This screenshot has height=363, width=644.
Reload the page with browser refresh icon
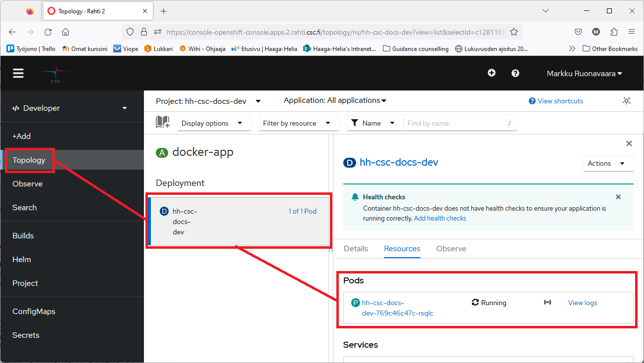[48, 32]
